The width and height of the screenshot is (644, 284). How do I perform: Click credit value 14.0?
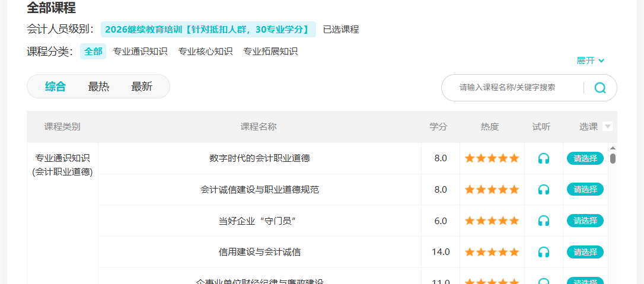click(x=441, y=252)
